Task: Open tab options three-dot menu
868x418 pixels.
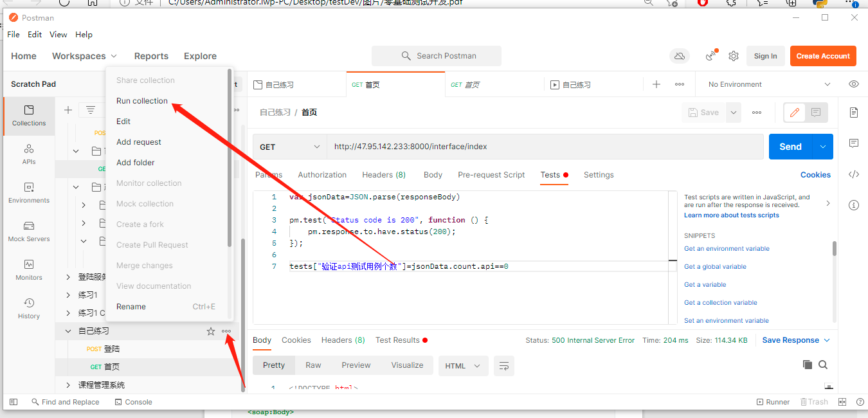Action: click(680, 84)
